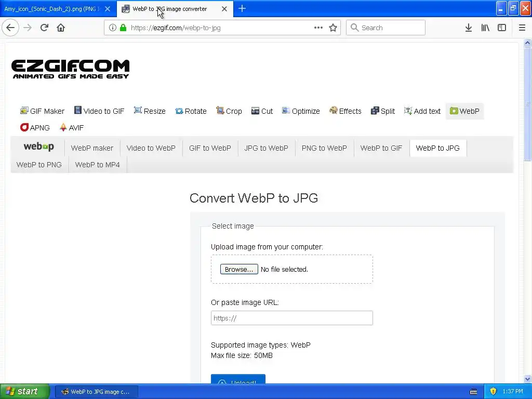Screen dimensions: 532x399
Task: Open the Rotate tool
Action: point(191,111)
